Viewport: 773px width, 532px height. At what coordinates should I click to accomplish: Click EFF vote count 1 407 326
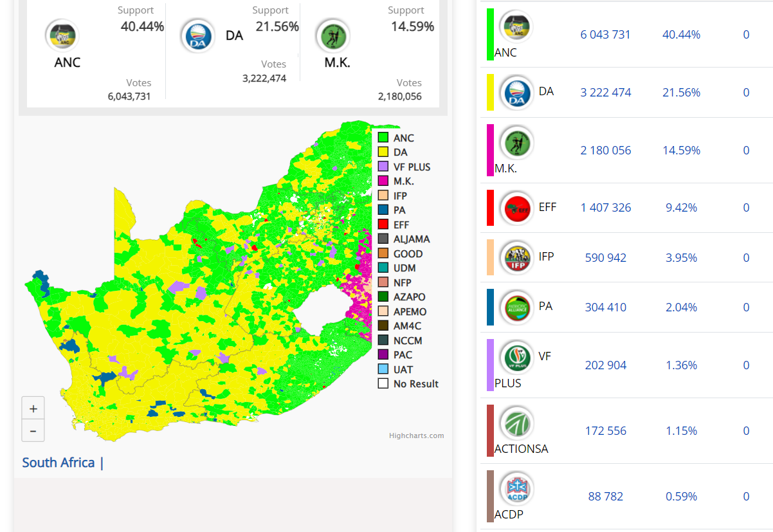pos(606,208)
